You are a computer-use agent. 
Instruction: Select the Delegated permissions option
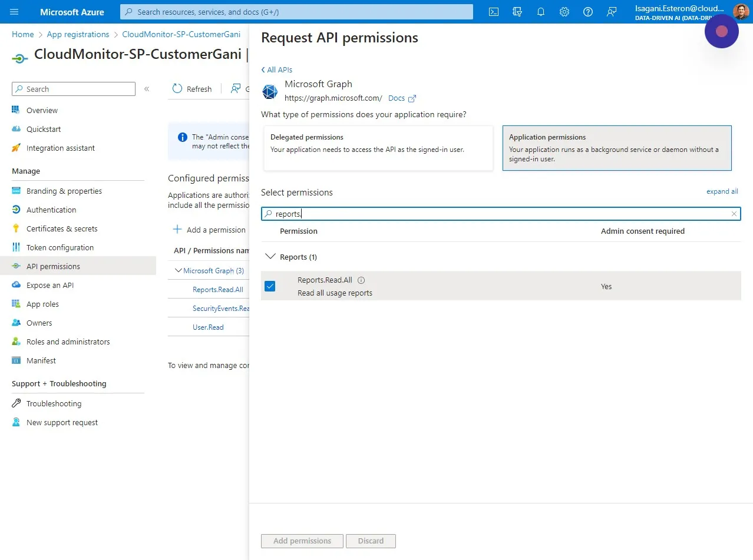tap(378, 148)
